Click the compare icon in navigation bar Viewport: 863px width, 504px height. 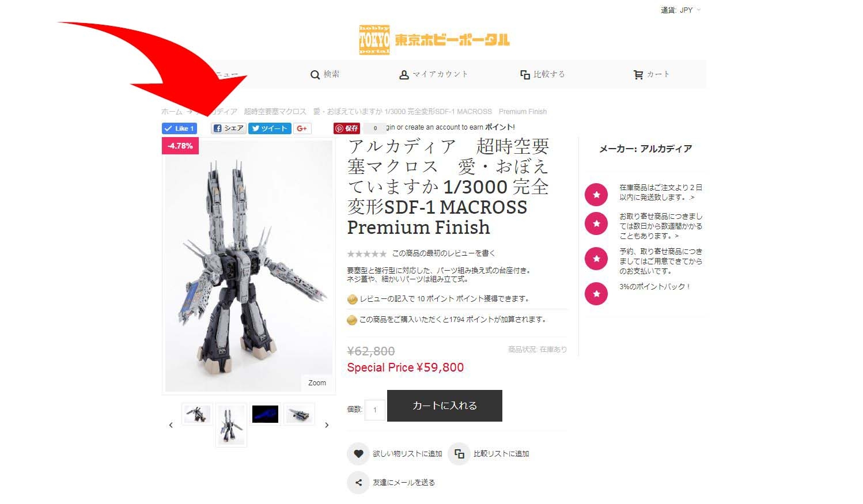pyautogui.click(x=525, y=75)
